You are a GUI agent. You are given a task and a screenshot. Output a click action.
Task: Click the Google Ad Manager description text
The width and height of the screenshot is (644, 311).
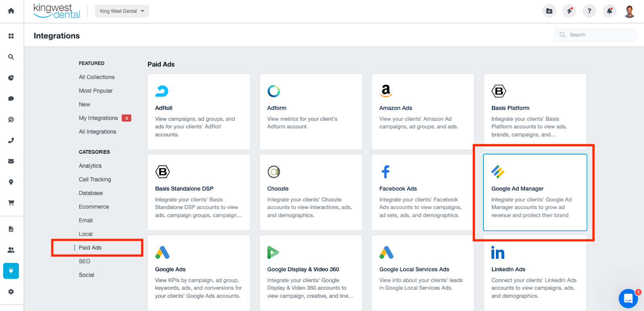531,208
